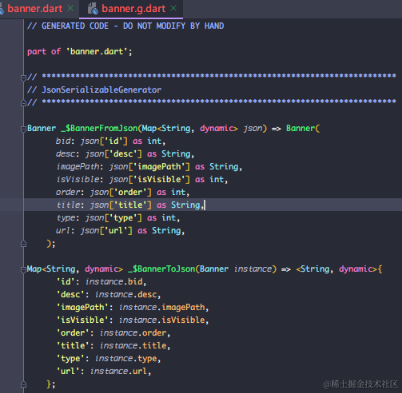Click the type: json['type'] line
The image size is (402, 393).
(x=118, y=218)
